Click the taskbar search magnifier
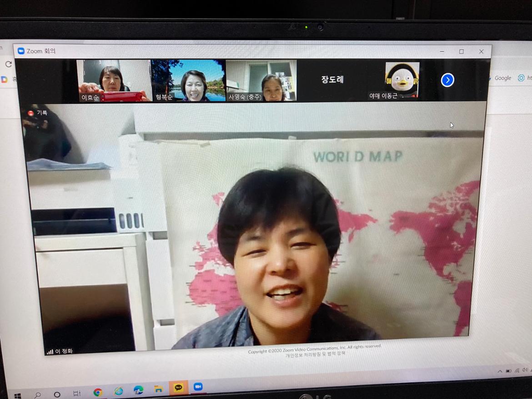Viewport: 532px width, 399px height. tap(38, 395)
